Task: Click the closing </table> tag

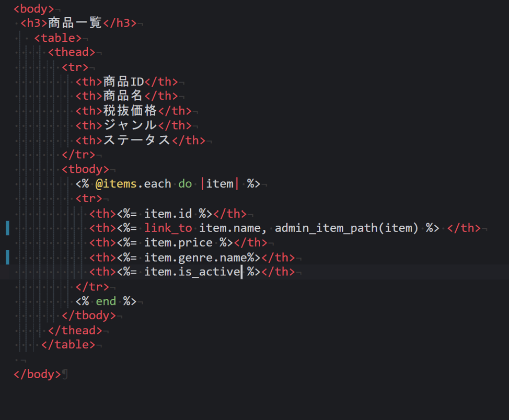Action: click(x=68, y=345)
